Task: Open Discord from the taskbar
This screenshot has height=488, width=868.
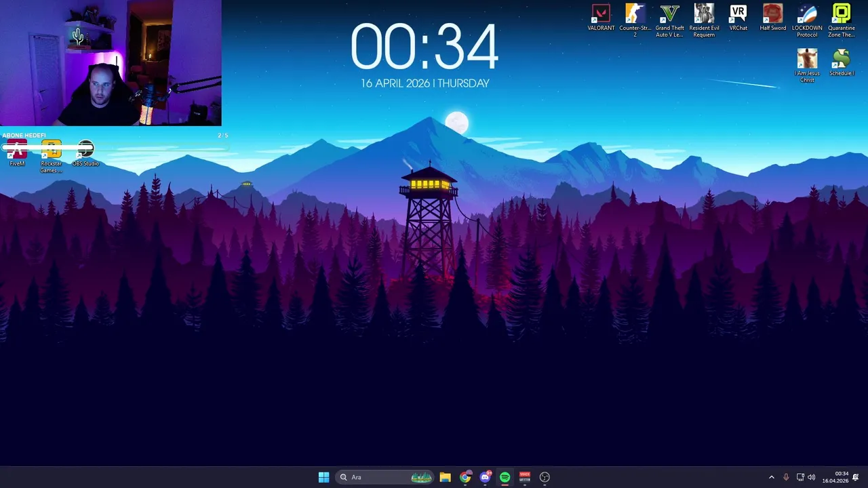Action: pyautogui.click(x=485, y=477)
